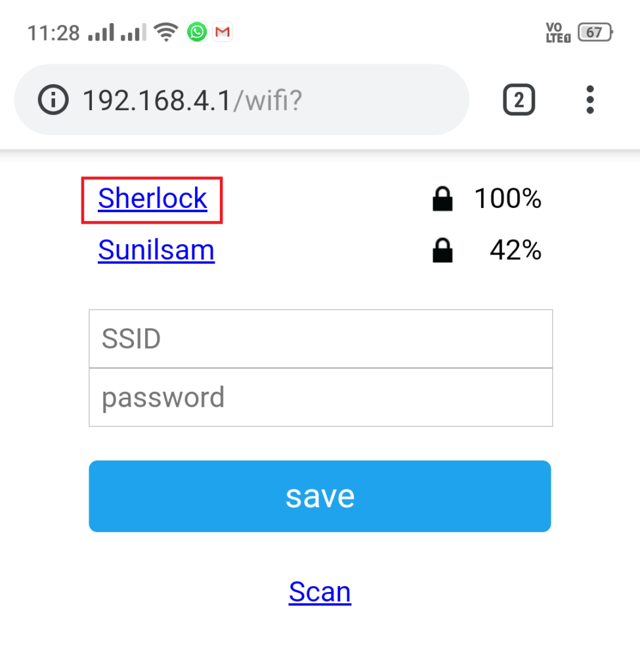
Task: Open the browser's three-dot menu
Action: point(589,99)
